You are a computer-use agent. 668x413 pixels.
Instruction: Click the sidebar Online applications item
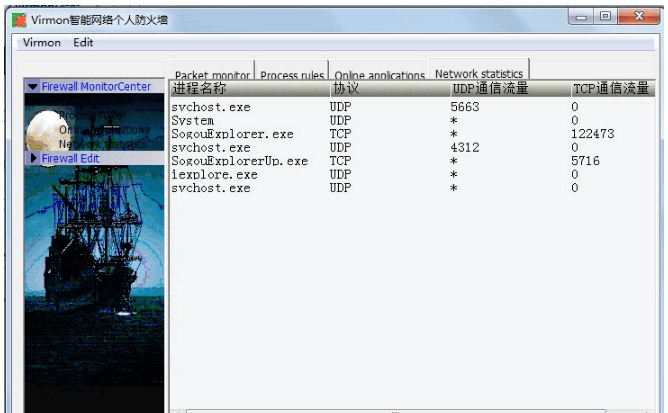pyautogui.click(x=104, y=130)
